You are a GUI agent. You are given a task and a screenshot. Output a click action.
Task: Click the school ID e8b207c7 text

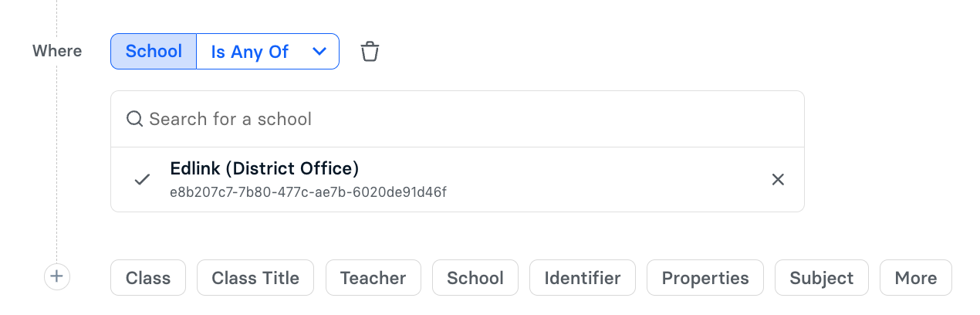(308, 191)
